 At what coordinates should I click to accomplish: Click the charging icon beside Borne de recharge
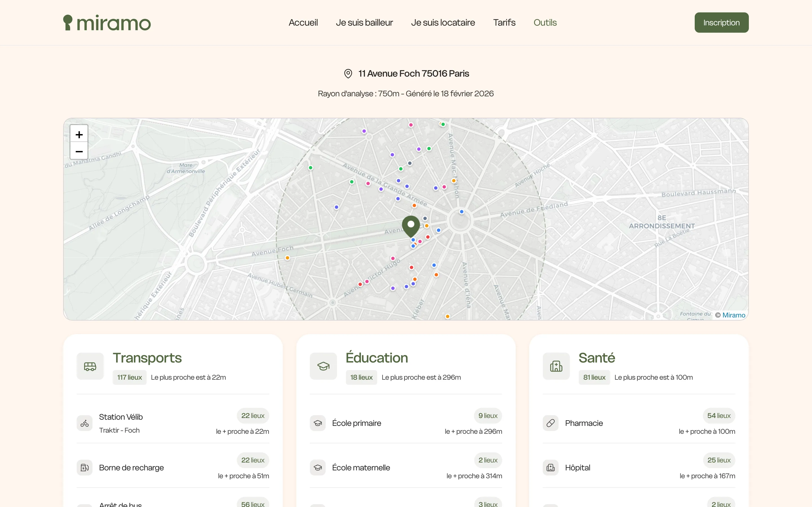point(84,468)
